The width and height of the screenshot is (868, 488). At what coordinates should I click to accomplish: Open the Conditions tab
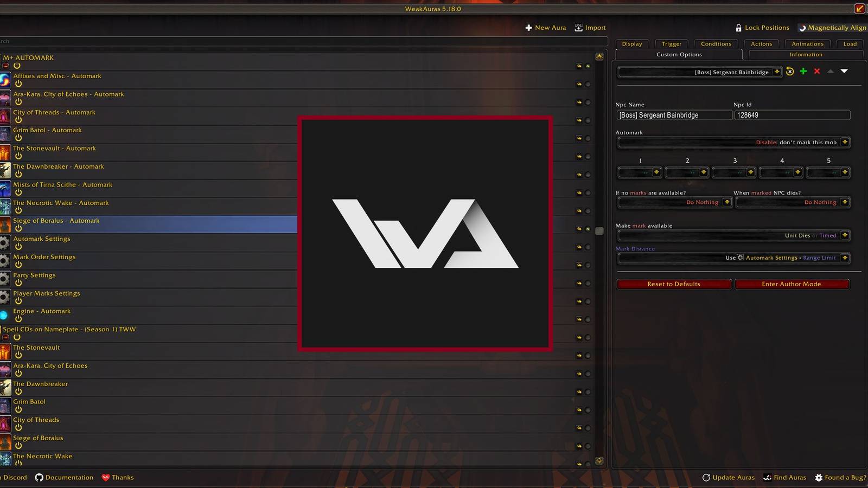pyautogui.click(x=716, y=44)
